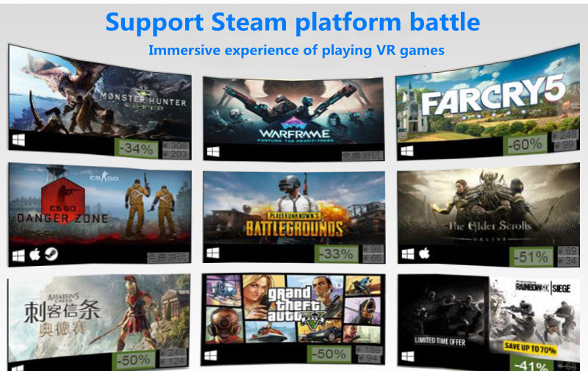Viewport: 588px width, 371px height.
Task: Click the price box beside Far Cry 5 discount
Action: click(x=565, y=140)
